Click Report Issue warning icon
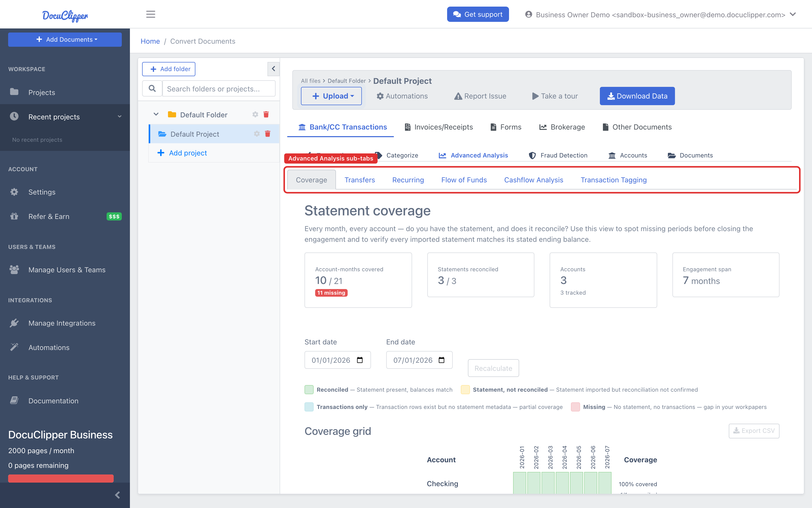 tap(458, 96)
